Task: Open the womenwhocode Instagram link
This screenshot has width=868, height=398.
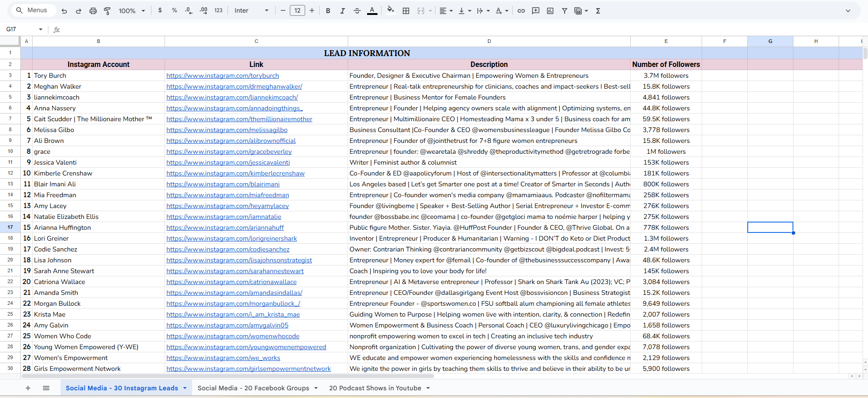Action: [233, 336]
